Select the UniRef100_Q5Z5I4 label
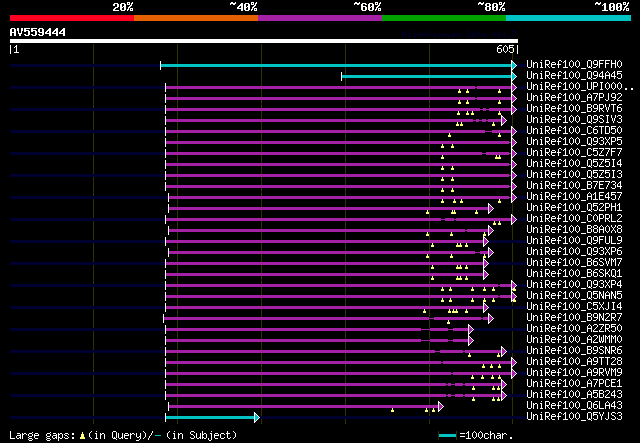The width and height of the screenshot is (640, 443). click(x=574, y=164)
